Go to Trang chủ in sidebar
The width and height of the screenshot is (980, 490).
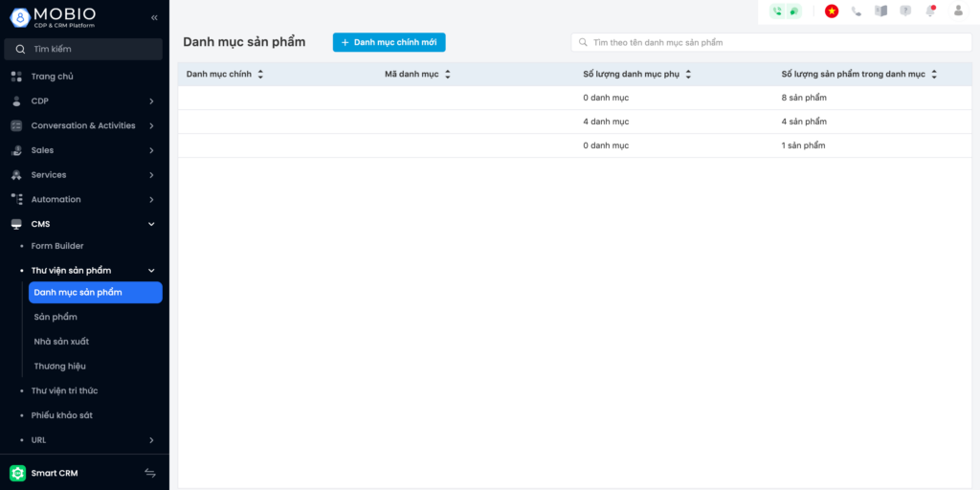point(52,77)
